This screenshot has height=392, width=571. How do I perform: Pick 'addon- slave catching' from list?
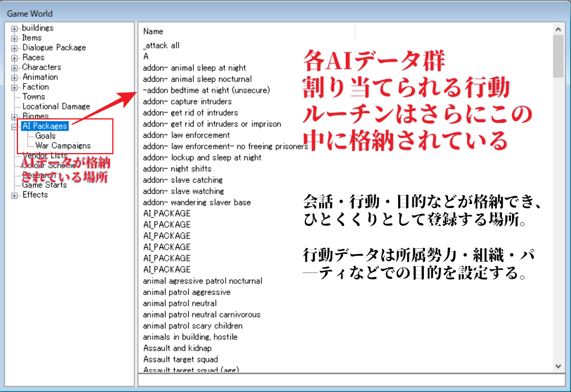coord(182,180)
